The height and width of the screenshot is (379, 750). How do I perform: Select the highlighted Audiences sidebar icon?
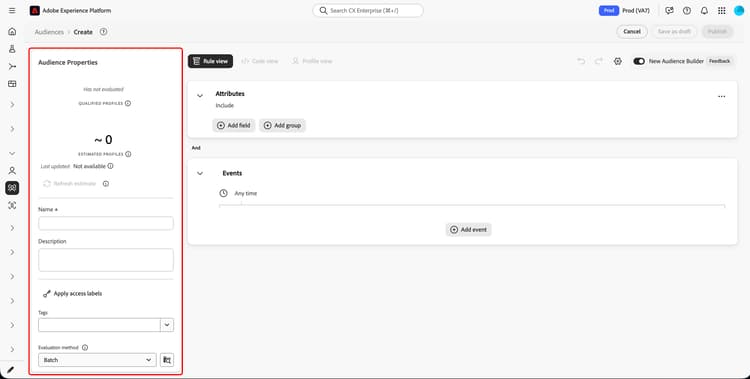tap(12, 188)
